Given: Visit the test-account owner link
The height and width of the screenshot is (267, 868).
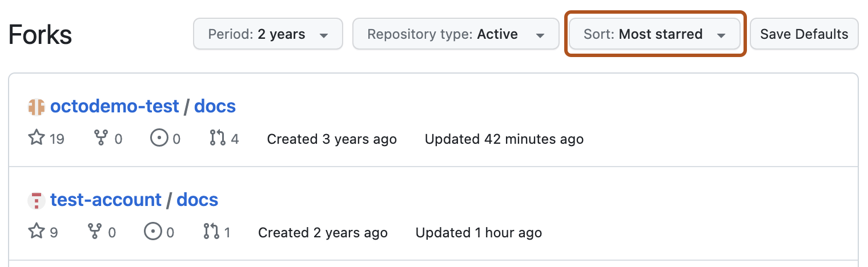Looking at the screenshot, I should pyautogui.click(x=106, y=200).
